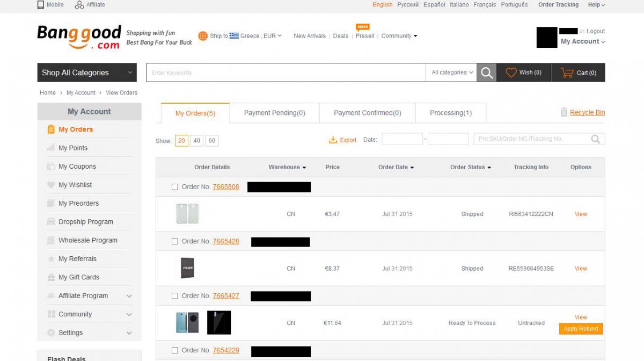Viewport: 644px width, 361px height.
Task: Show 20 orders per page
Action: tap(181, 141)
